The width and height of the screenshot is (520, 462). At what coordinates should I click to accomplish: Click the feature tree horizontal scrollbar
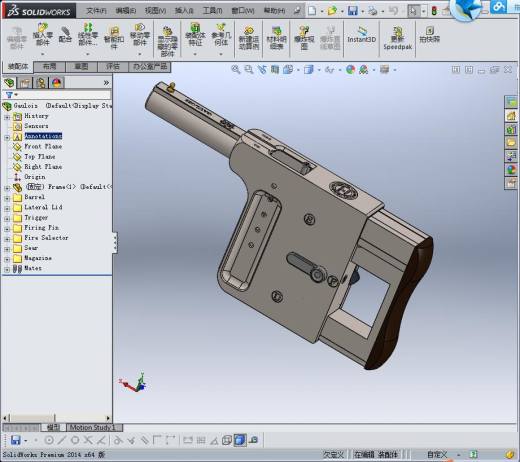57,418
